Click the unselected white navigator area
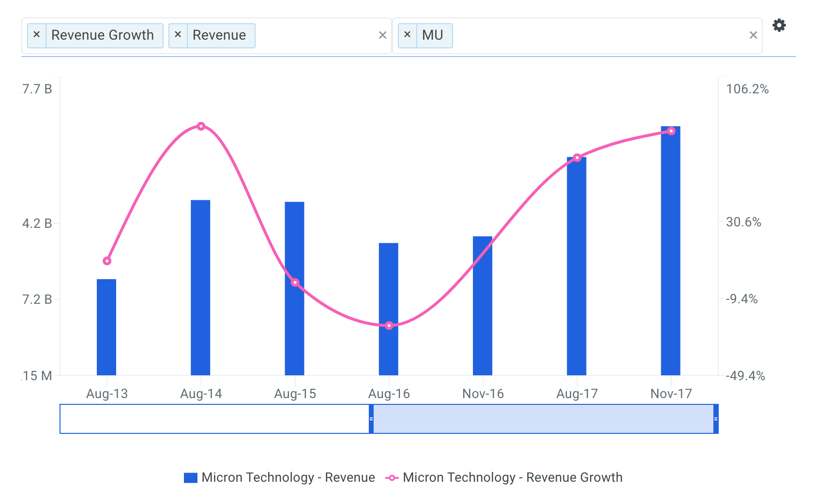This screenshot has width=816, height=504. click(x=214, y=419)
